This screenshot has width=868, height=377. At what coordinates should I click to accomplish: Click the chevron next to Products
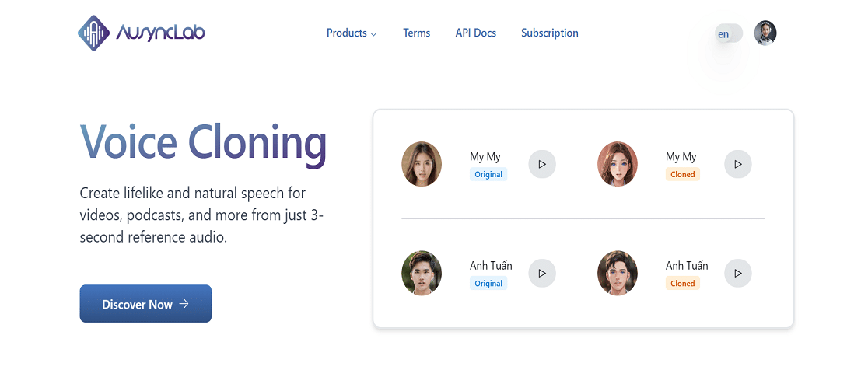(373, 34)
